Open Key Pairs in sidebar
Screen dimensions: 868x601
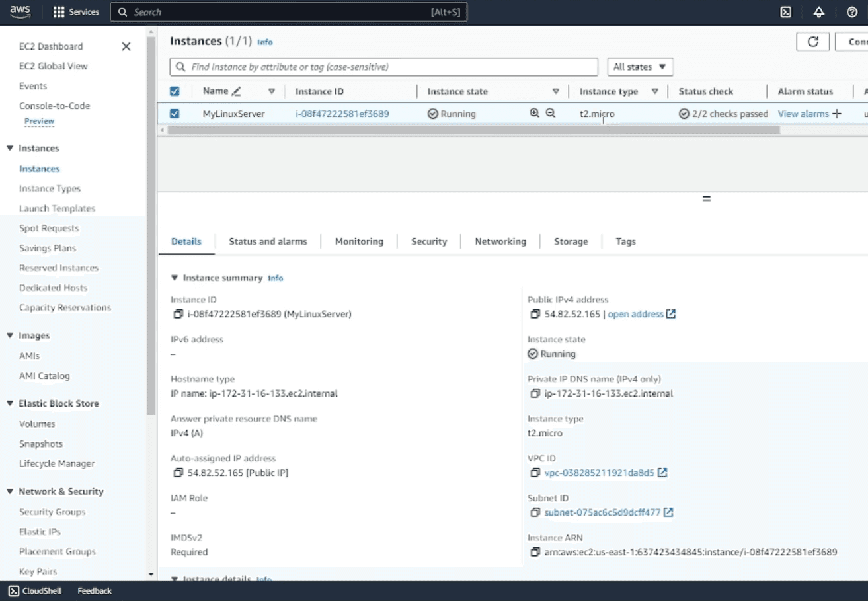(x=38, y=571)
